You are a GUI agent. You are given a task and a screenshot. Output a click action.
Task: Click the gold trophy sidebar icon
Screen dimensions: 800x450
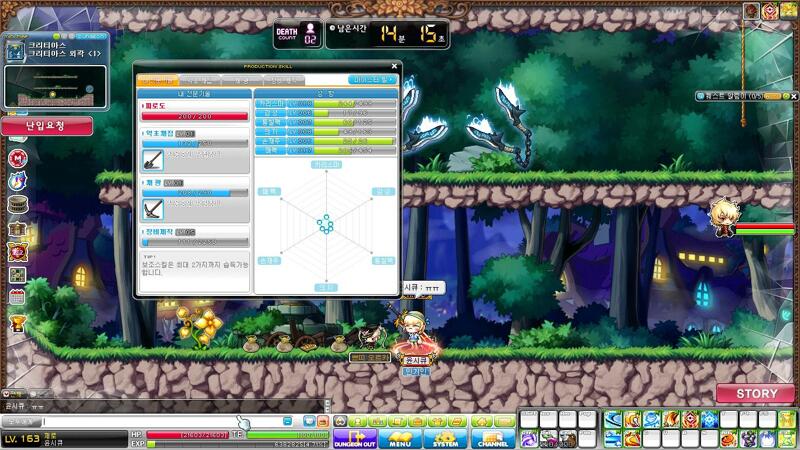tap(18, 323)
